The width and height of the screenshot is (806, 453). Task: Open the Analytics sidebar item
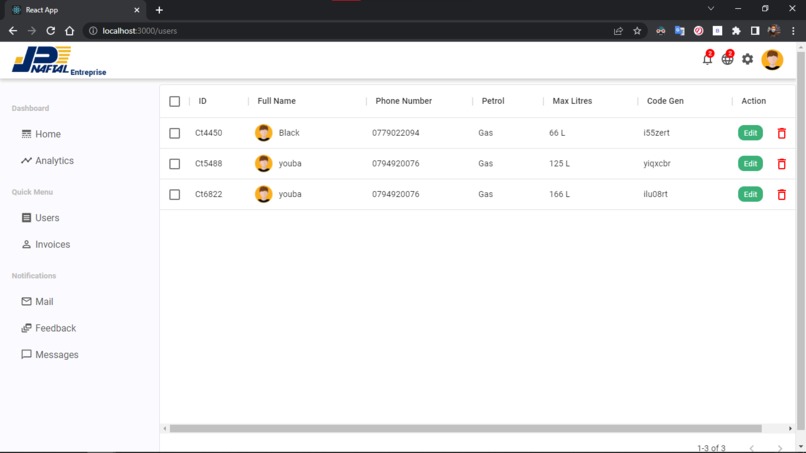click(47, 161)
